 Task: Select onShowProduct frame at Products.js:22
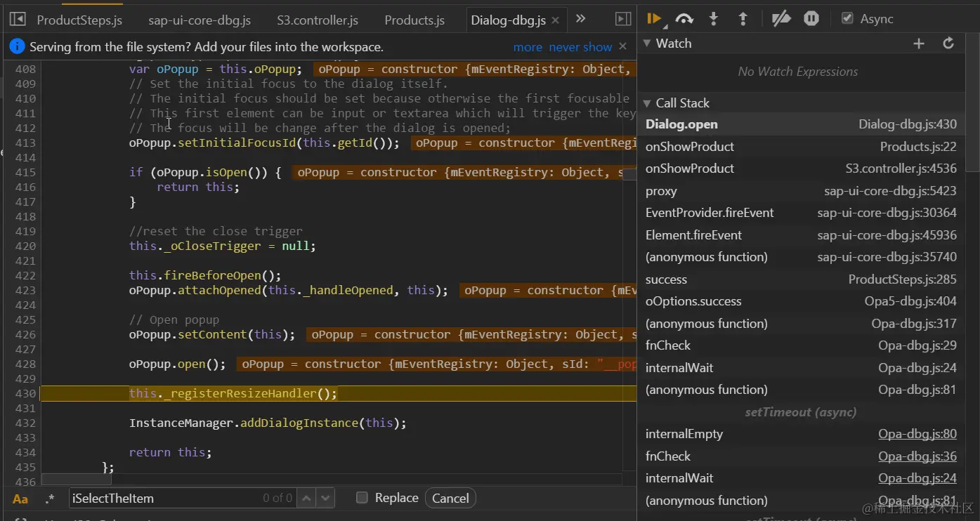(801, 147)
